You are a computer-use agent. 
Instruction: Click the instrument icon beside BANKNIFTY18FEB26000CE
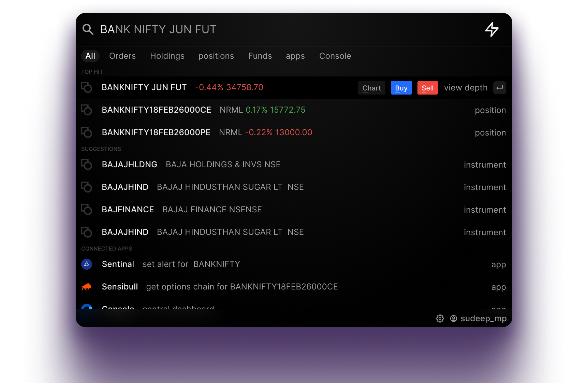pyautogui.click(x=87, y=110)
